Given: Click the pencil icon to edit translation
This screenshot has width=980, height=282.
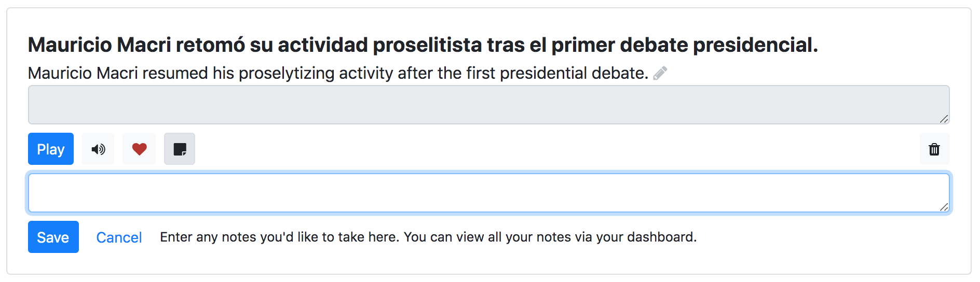Looking at the screenshot, I should [660, 74].
